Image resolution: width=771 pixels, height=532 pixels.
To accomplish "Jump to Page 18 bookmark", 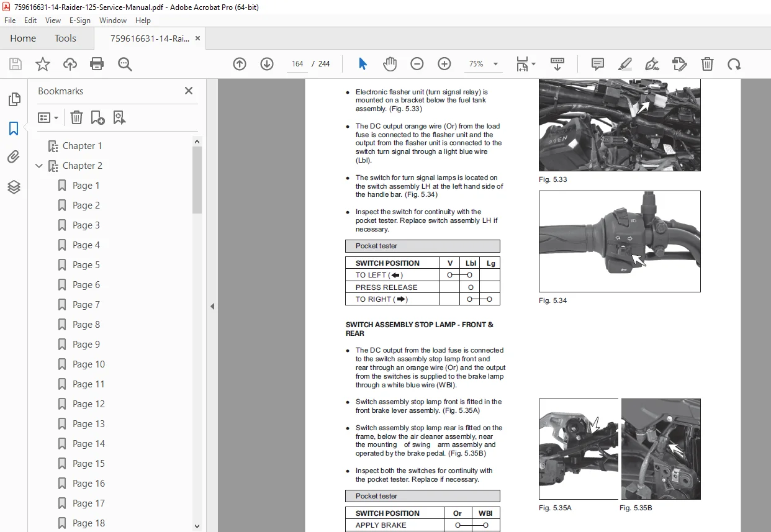I will pyautogui.click(x=88, y=523).
